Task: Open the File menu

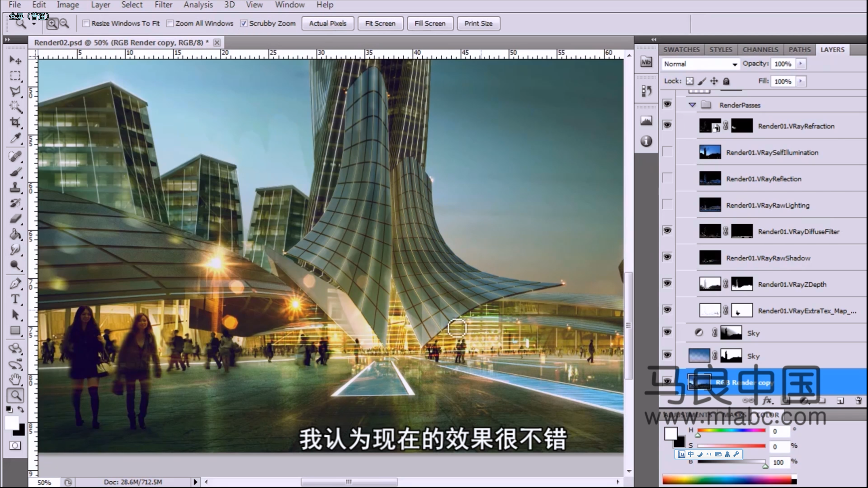Action: (15, 5)
